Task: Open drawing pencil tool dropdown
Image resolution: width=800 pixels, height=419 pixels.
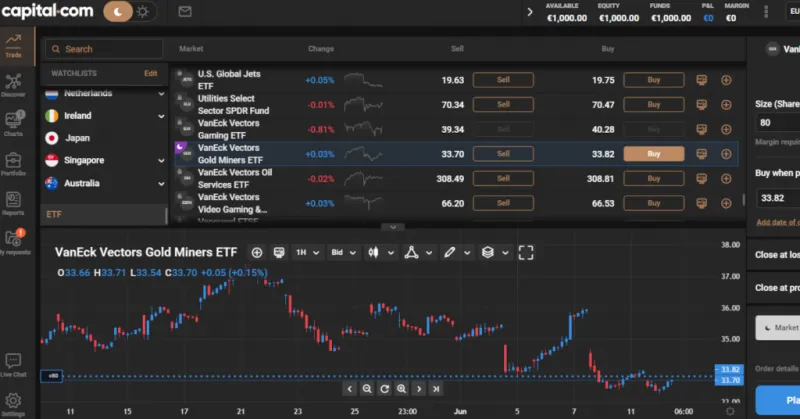Action: (456, 252)
